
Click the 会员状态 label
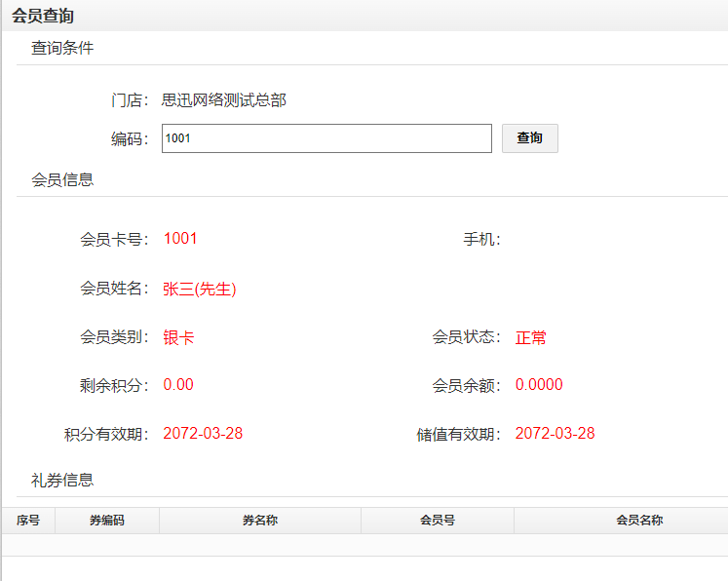pyautogui.click(x=467, y=337)
